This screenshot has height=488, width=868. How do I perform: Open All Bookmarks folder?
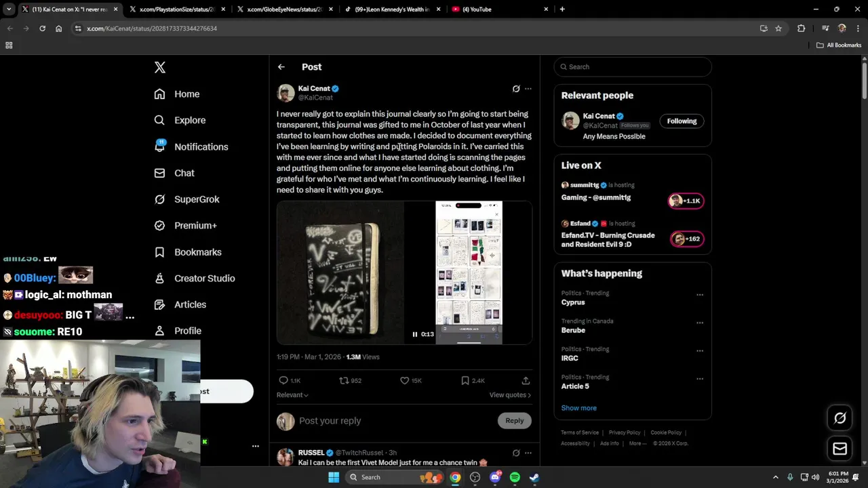point(839,45)
